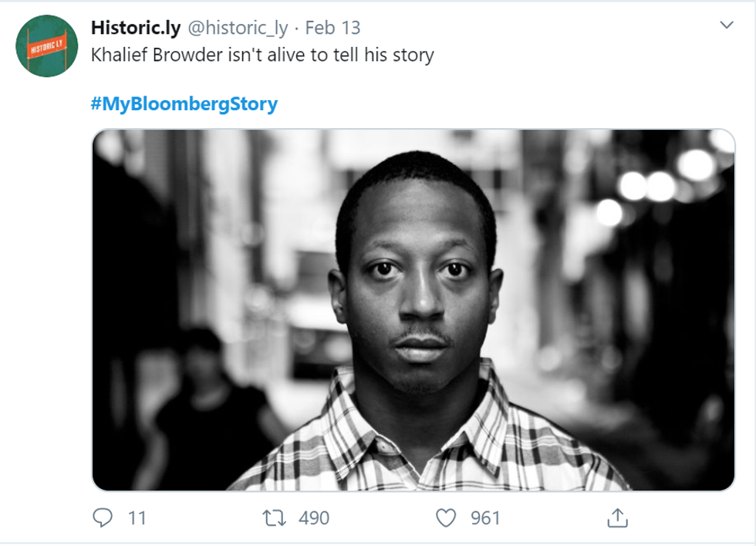This screenshot has width=756, height=546.
Task: Open the @historic_ly handle link
Action: (x=238, y=29)
